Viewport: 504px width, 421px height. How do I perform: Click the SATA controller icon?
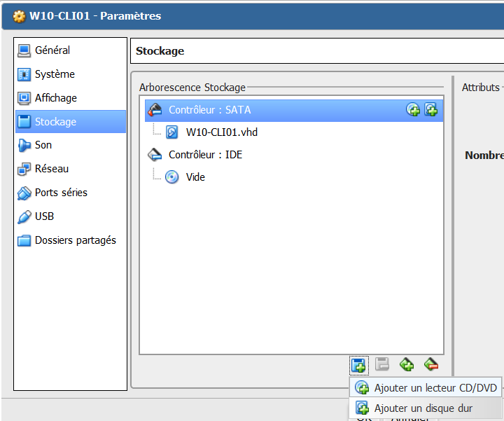coord(155,110)
